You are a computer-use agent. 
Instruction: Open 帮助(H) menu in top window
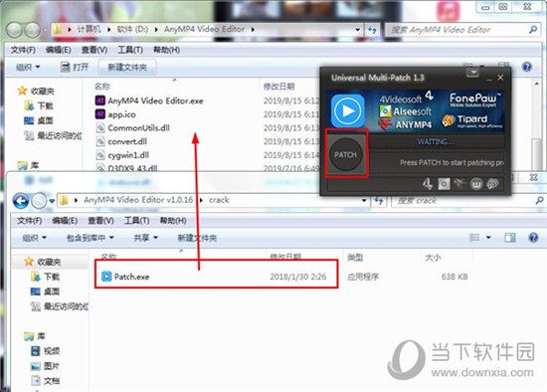166,50
